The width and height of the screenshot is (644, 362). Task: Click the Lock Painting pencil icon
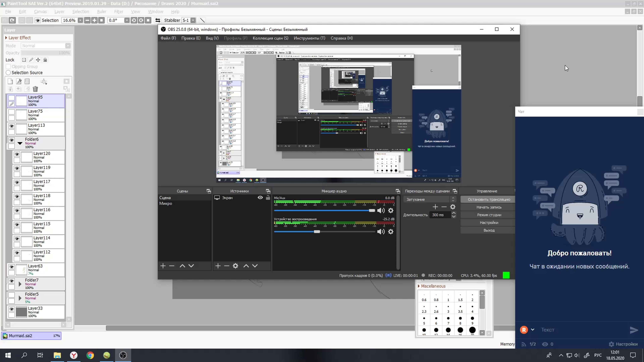31,60
